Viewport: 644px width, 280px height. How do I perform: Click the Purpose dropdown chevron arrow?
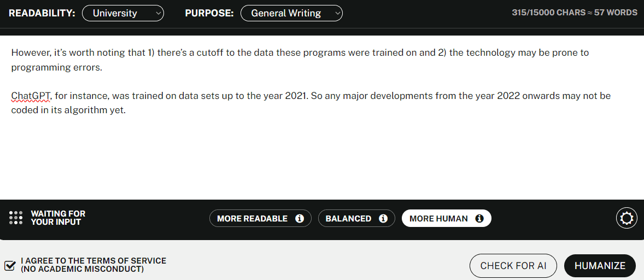pos(337,14)
